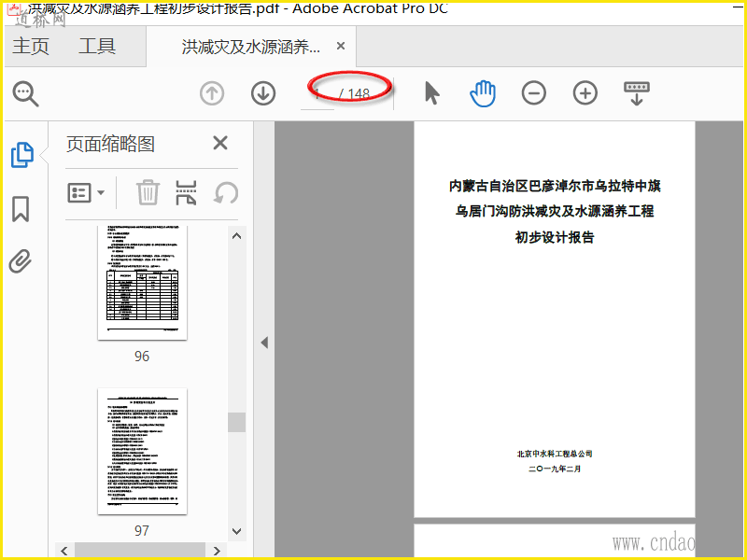Go to next page with down arrow
The image size is (747, 560).
pyautogui.click(x=263, y=93)
